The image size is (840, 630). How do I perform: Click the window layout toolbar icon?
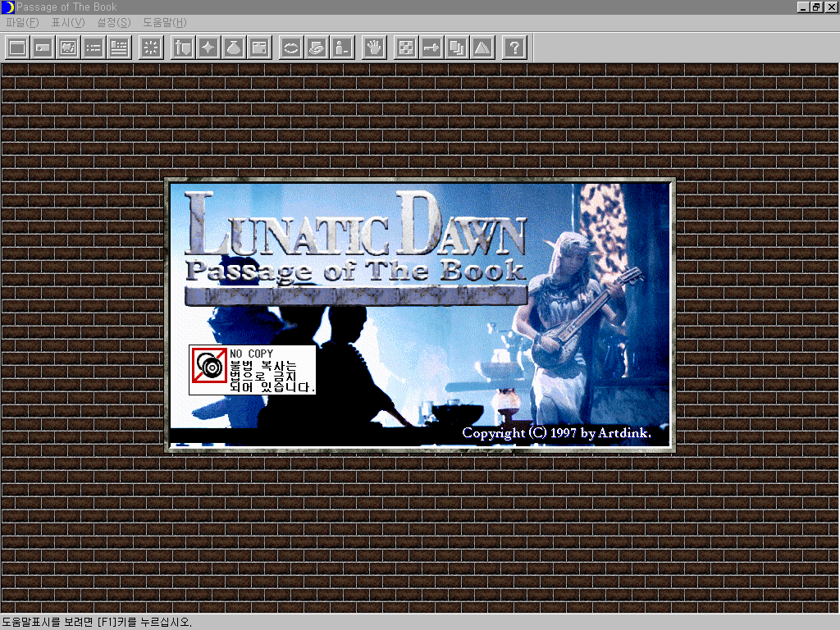coord(259,48)
